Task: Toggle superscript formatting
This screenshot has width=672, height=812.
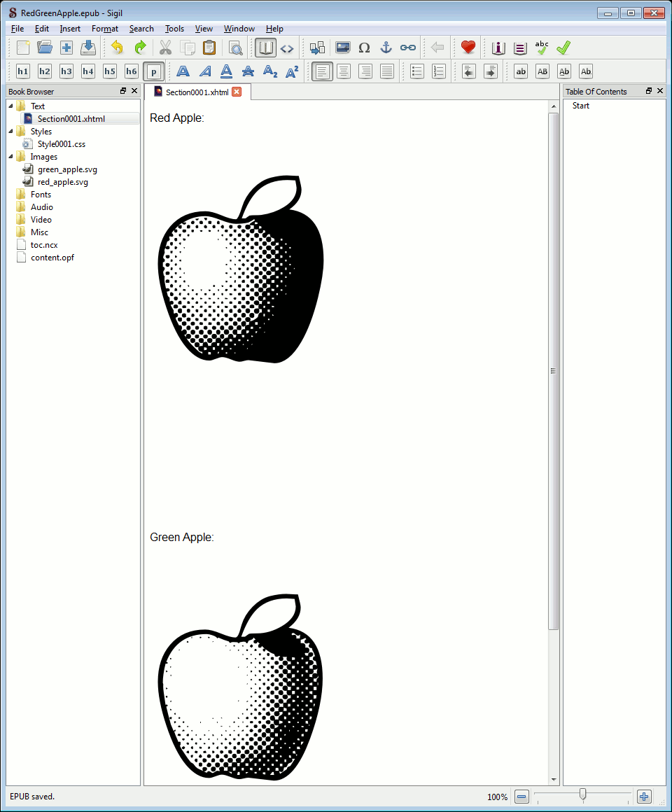Action: coord(291,71)
